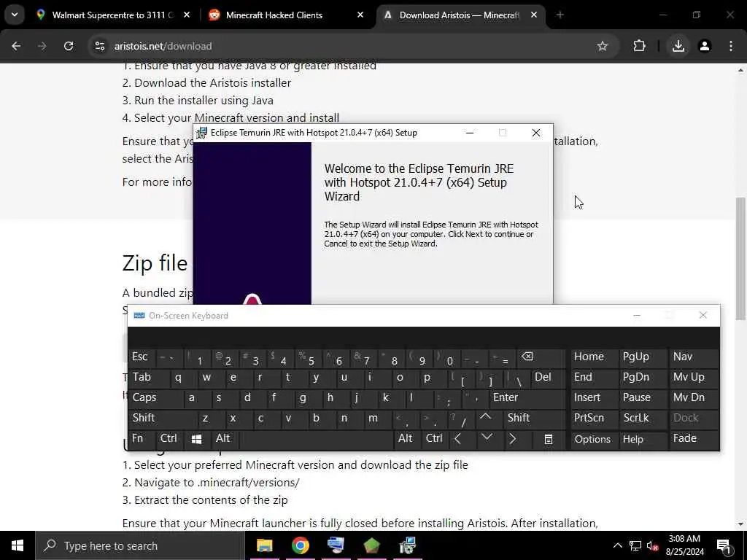Image resolution: width=747 pixels, height=560 pixels.
Task: Switch to the Minecraft Hacked Clients tab
Action: click(286, 15)
